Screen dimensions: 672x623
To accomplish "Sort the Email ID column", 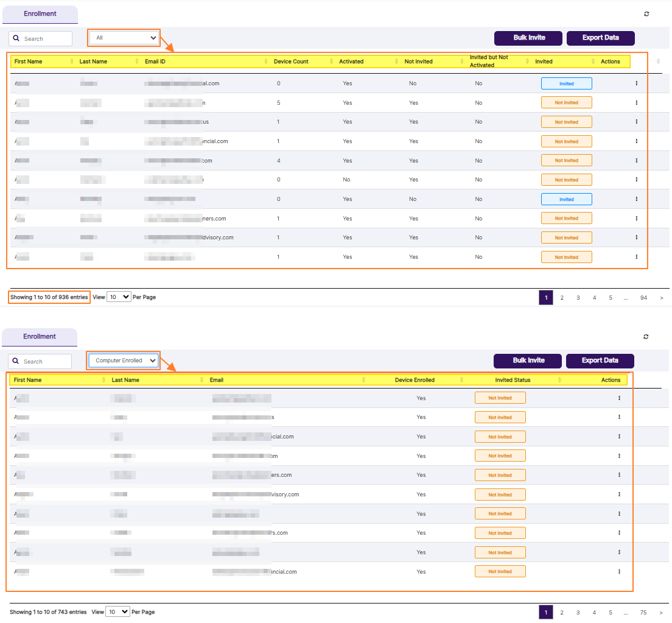I will (x=265, y=61).
